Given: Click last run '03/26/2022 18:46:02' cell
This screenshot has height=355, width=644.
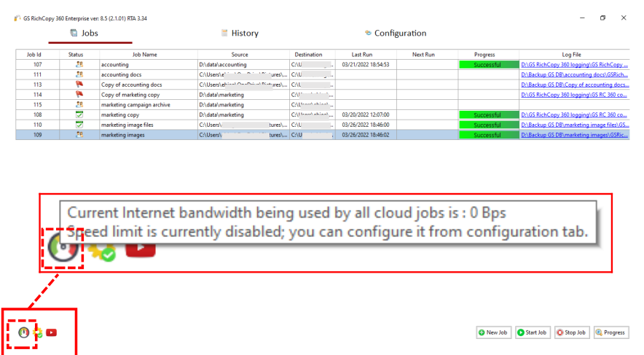Looking at the screenshot, I should (366, 135).
